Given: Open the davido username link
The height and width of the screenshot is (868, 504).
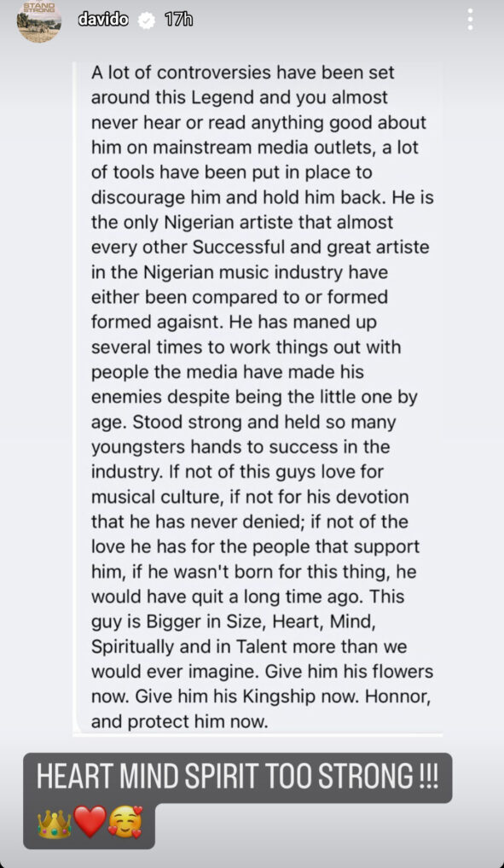Looking at the screenshot, I should [103, 20].
